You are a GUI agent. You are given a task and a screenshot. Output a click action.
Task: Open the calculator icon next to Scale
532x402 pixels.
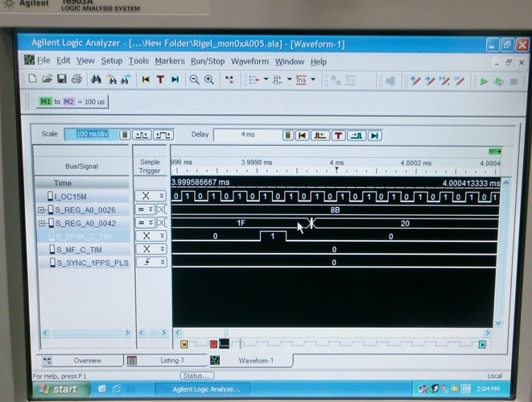tap(125, 135)
